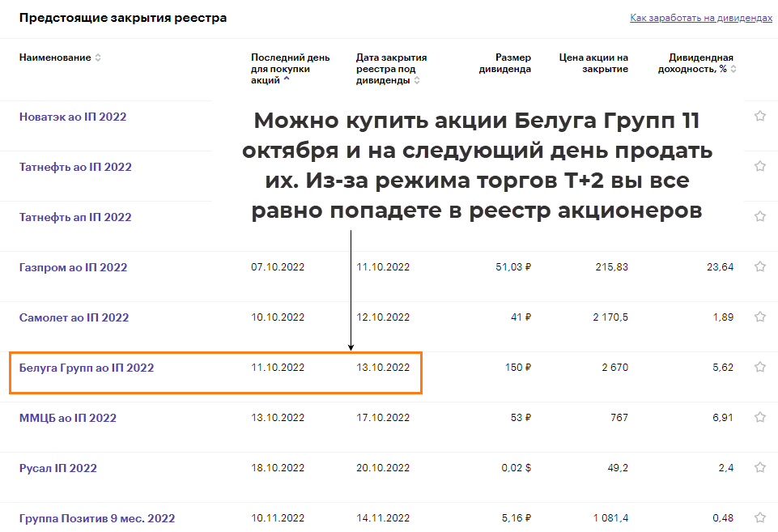The width and height of the screenshot is (778, 532).
Task: Mark Белуга Групп row with star
Action: coord(759,367)
